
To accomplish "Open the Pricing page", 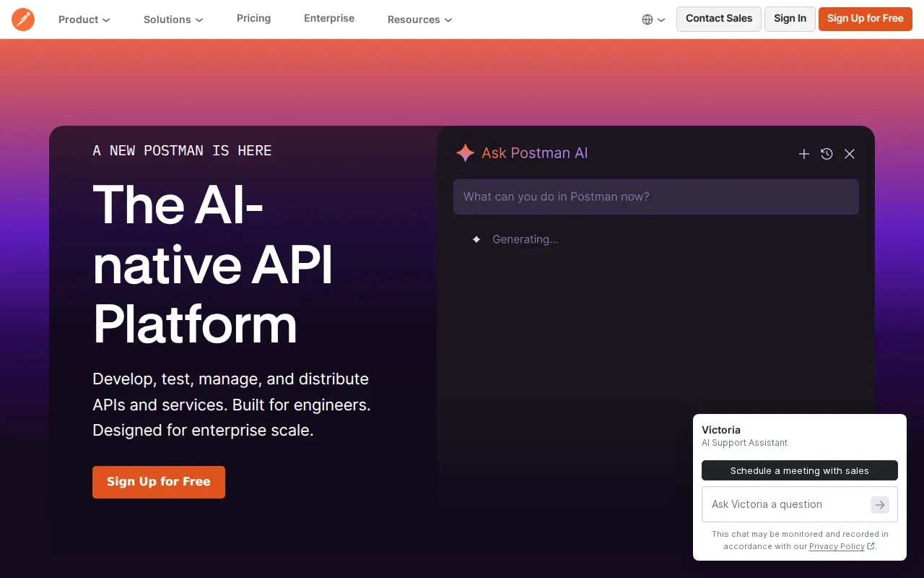I will click(253, 18).
